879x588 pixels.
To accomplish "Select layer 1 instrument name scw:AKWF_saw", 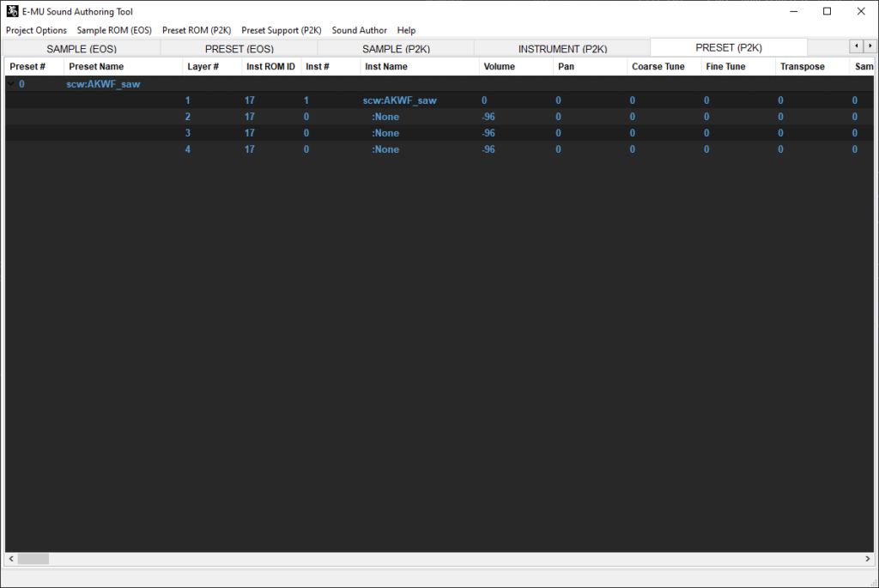I will point(400,100).
